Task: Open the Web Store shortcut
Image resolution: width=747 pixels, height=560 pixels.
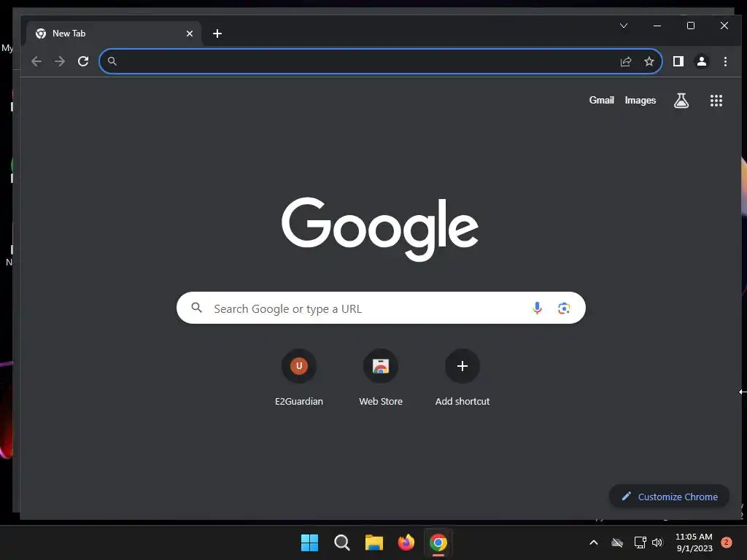Action: (381, 378)
